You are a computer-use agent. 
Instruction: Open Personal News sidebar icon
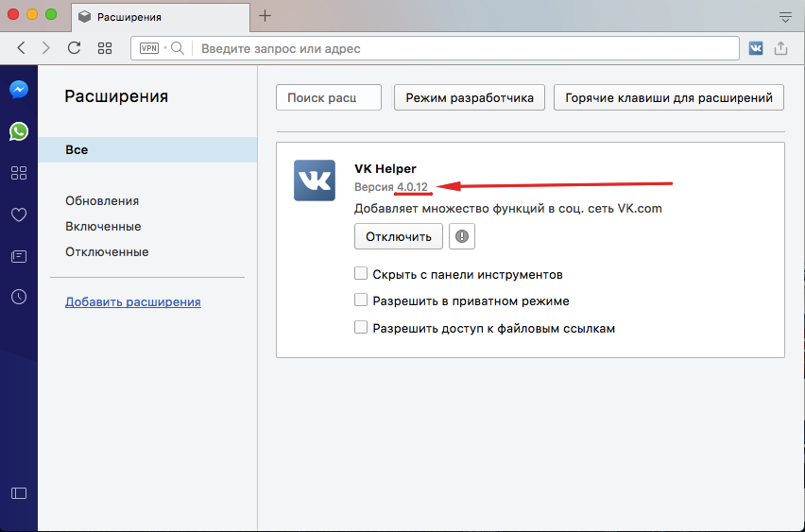[x=19, y=256]
